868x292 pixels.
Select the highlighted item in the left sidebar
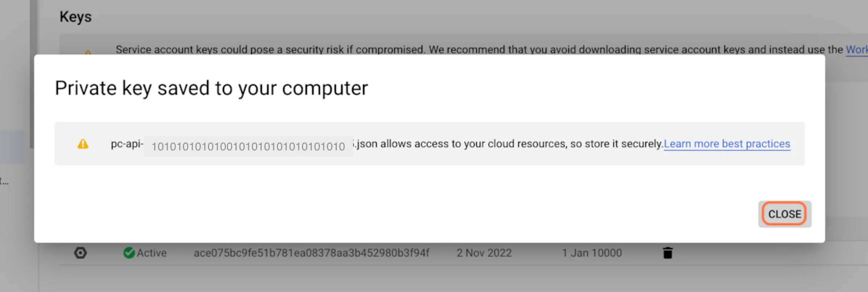(12, 147)
